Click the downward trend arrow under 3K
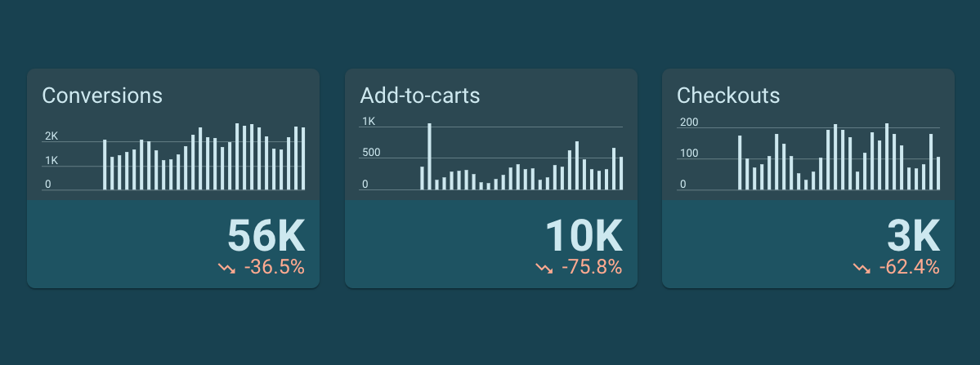 click(x=861, y=269)
